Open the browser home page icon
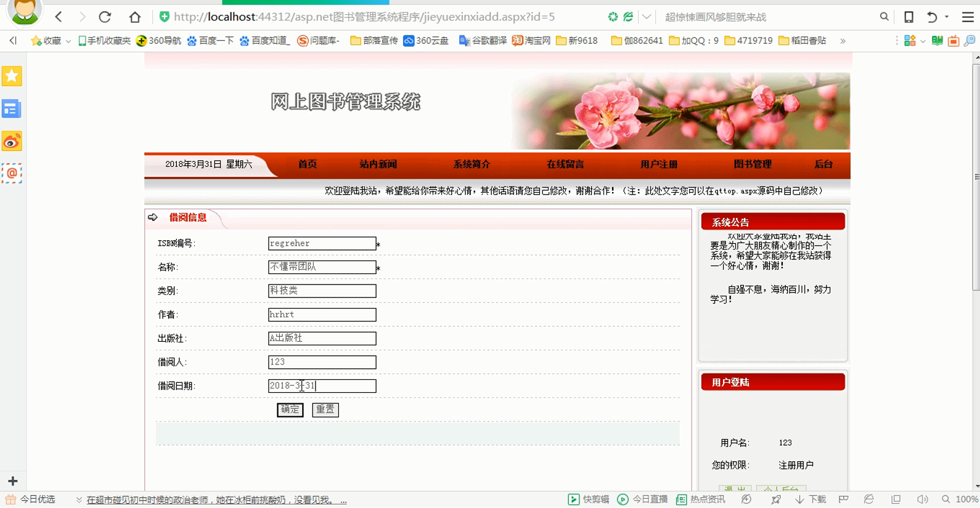The width and height of the screenshot is (980, 508). click(135, 17)
